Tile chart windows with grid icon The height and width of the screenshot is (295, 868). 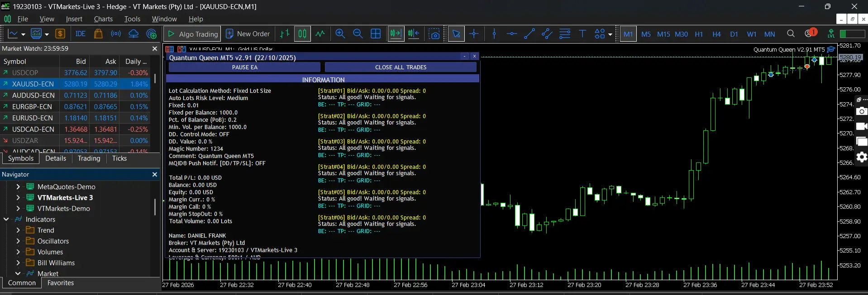coord(376,34)
